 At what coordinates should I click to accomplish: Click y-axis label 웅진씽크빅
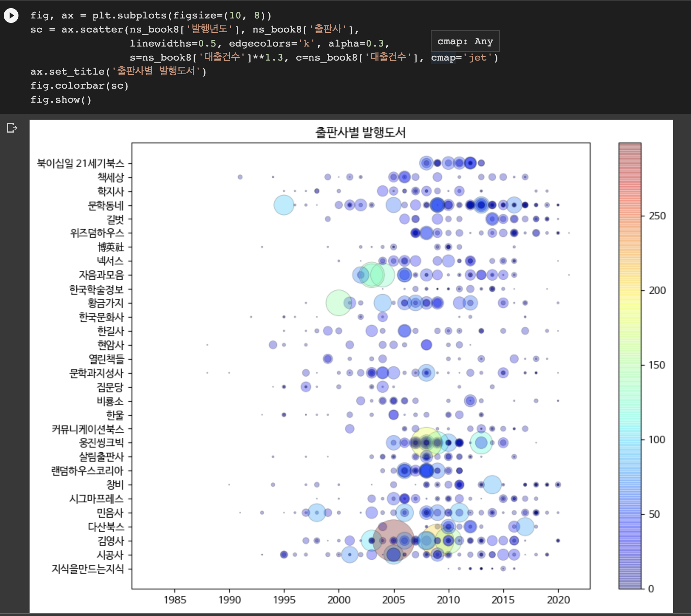pyautogui.click(x=101, y=442)
